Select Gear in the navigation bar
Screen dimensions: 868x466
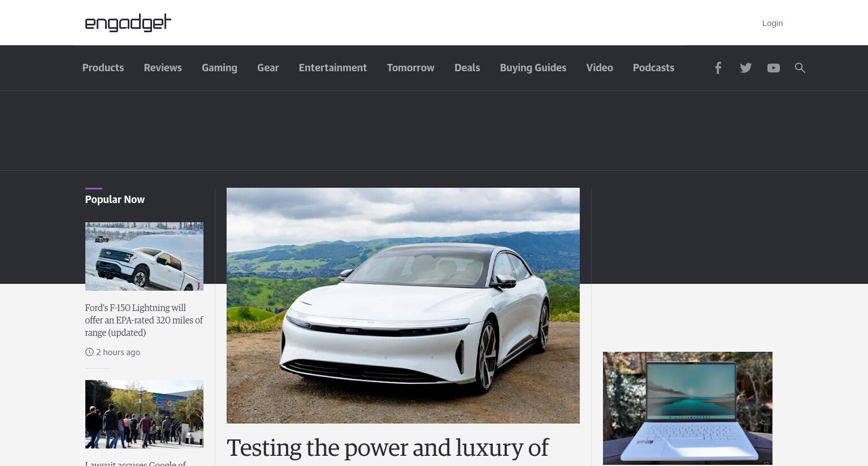[268, 68]
